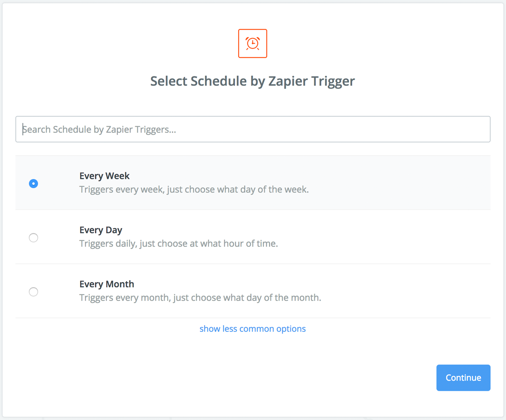506x420 pixels.
Task: Choose the Every Day radio button
Action: coord(33,237)
